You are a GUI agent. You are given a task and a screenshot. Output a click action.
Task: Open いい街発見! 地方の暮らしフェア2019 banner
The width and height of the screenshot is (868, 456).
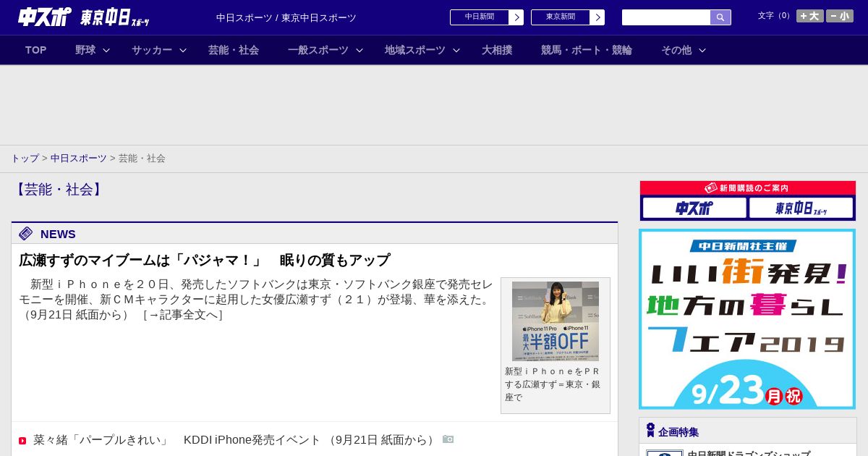coord(747,319)
